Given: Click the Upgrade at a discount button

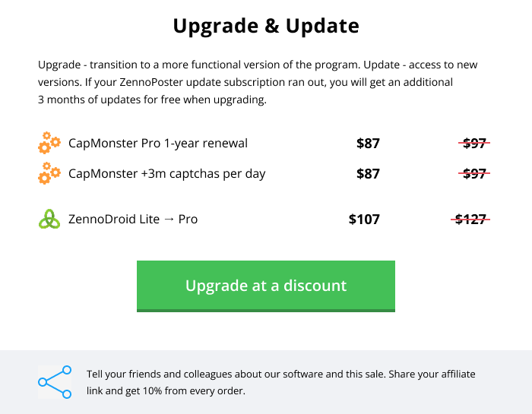Looking at the screenshot, I should coord(266,286).
